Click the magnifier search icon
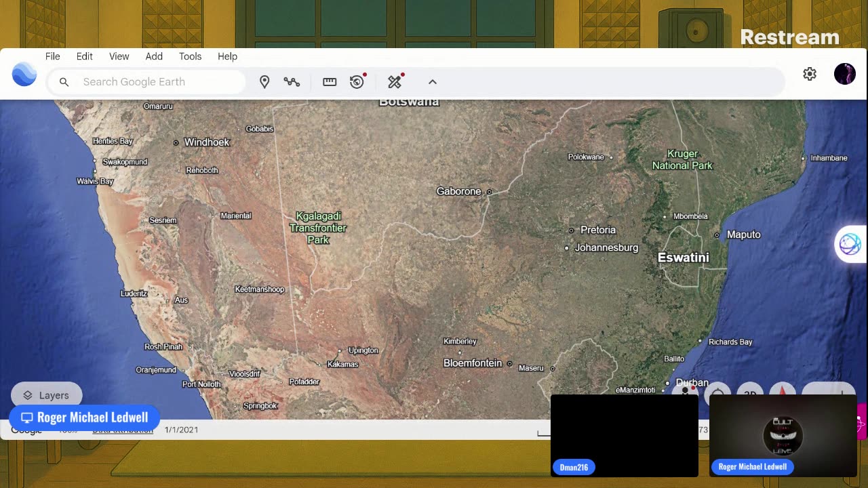 [x=64, y=82]
